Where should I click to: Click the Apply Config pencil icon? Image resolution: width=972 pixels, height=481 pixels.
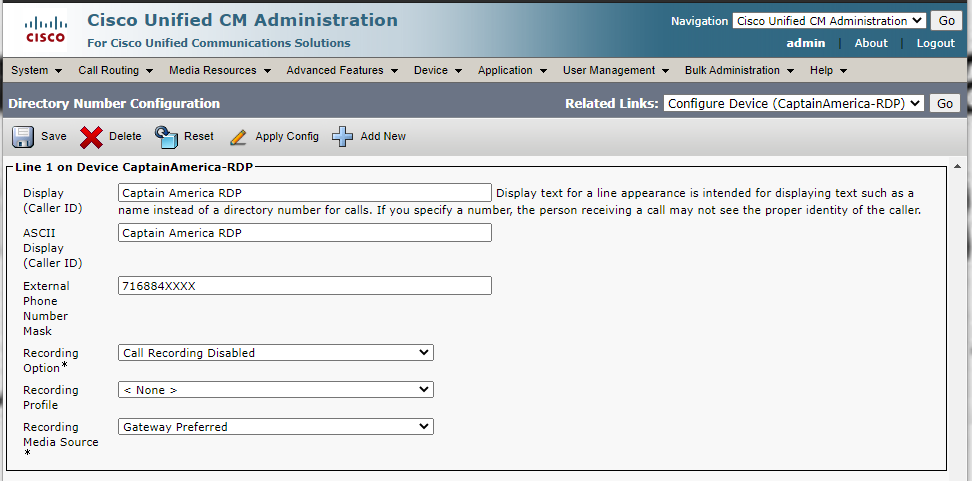pyautogui.click(x=238, y=137)
